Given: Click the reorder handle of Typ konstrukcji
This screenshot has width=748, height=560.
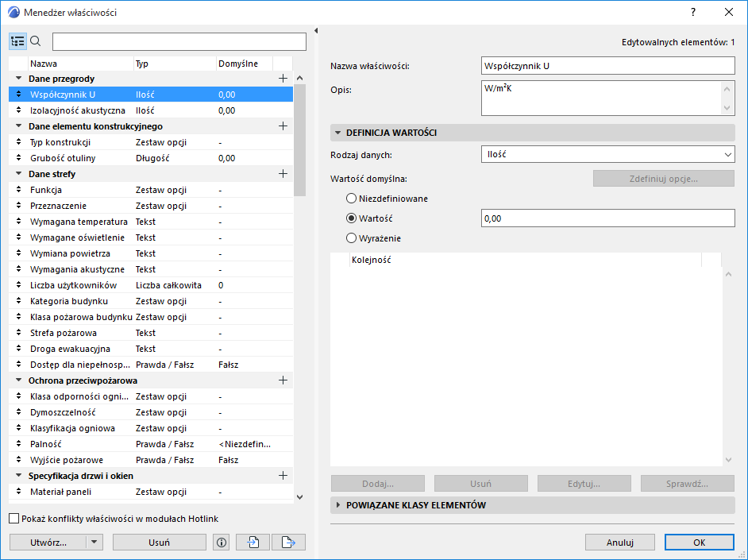Looking at the screenshot, I should [x=18, y=142].
